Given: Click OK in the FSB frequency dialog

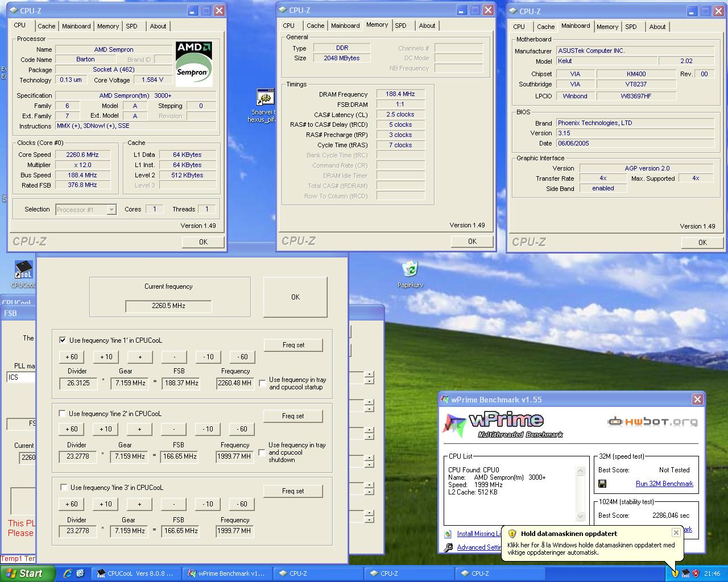Looking at the screenshot, I should 295,297.
